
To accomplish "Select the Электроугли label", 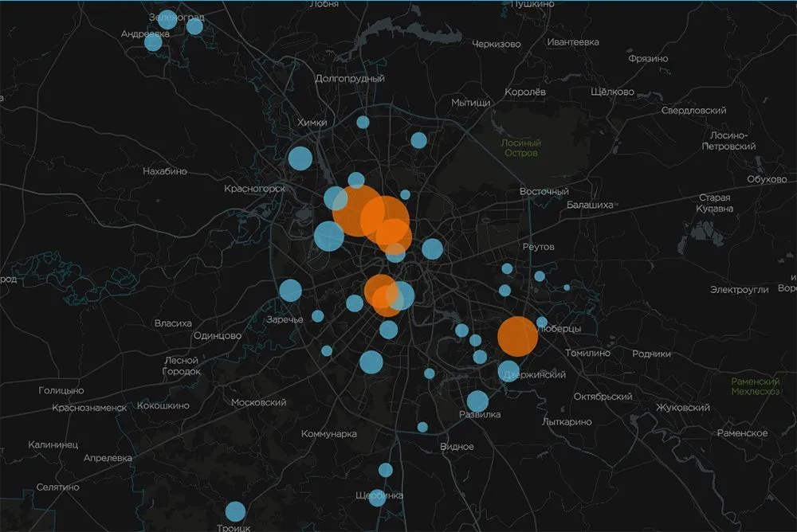I will (739, 290).
